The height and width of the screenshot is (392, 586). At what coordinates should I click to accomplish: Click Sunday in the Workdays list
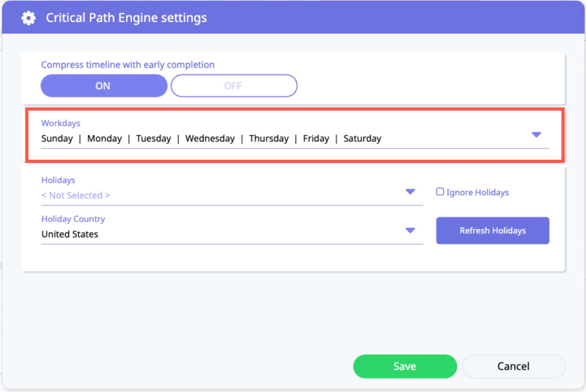coord(57,138)
